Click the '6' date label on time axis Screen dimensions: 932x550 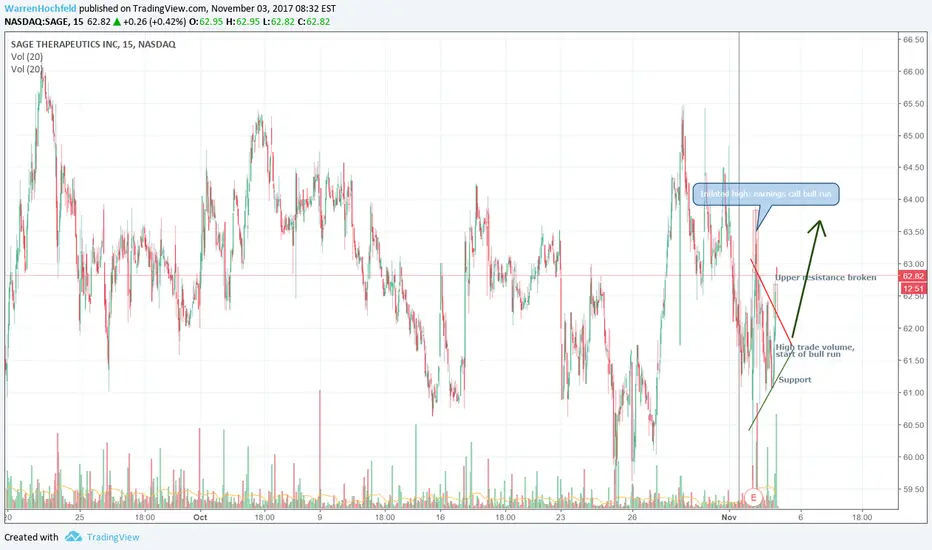click(801, 517)
